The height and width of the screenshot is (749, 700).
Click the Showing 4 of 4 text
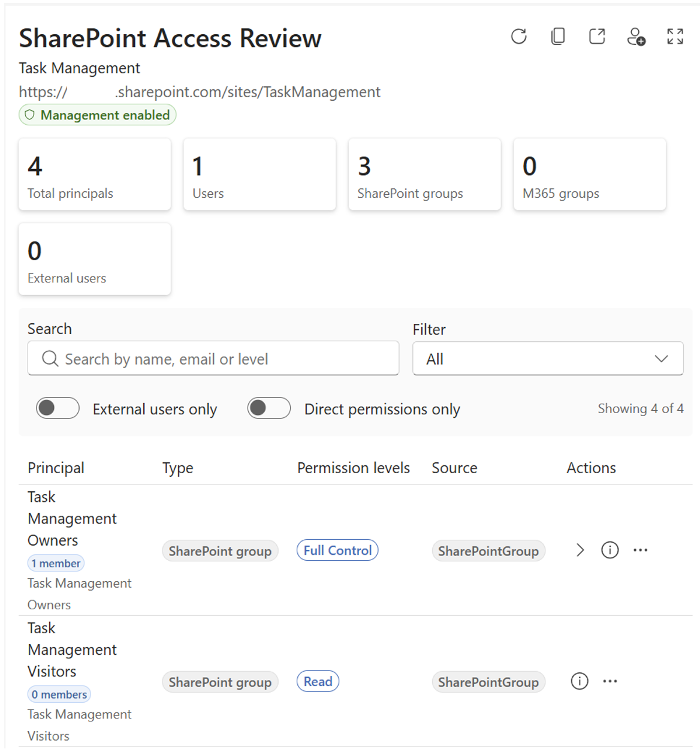pyautogui.click(x=640, y=408)
